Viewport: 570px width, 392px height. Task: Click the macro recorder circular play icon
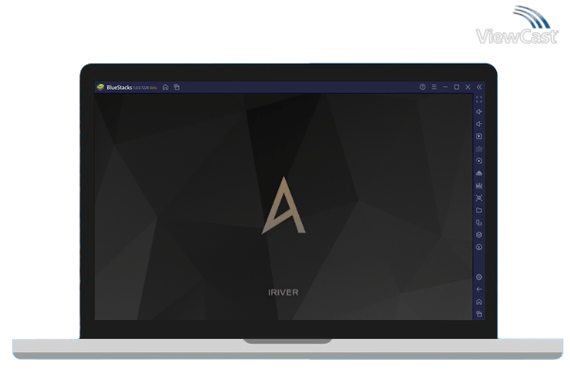[x=479, y=161]
